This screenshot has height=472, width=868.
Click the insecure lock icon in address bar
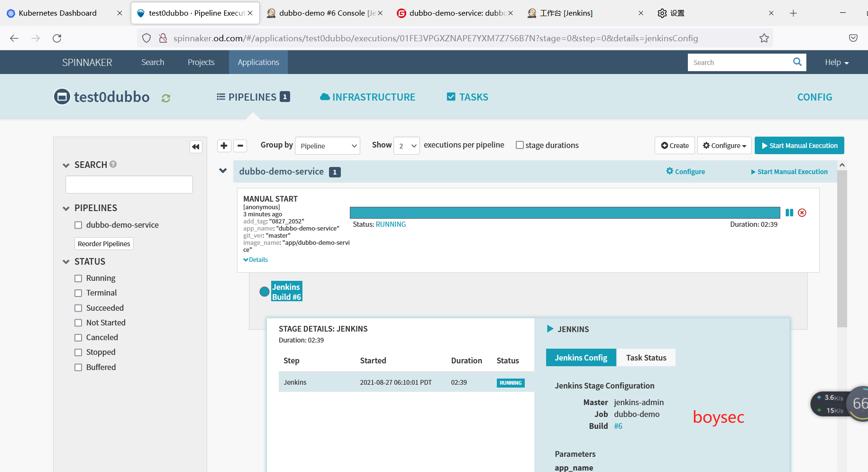click(163, 38)
